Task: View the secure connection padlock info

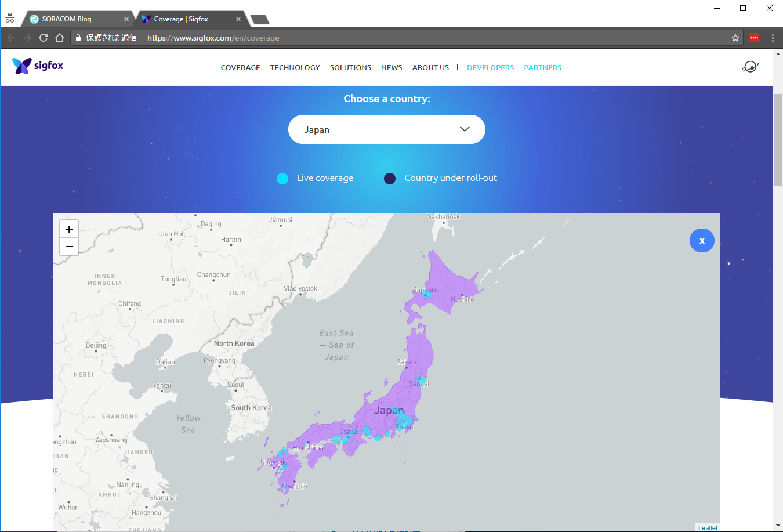Action: pos(78,38)
